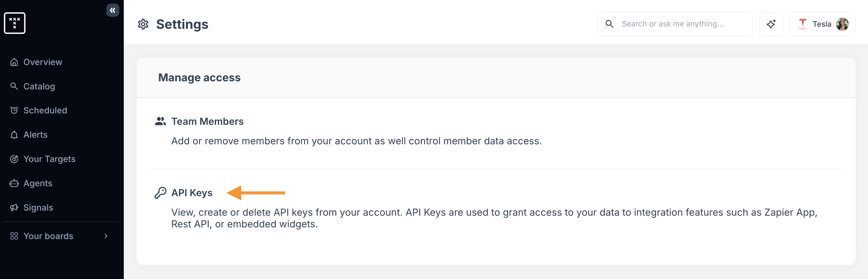The image size is (868, 279).
Task: Click the settings gear next to Settings title
Action: [x=143, y=24]
